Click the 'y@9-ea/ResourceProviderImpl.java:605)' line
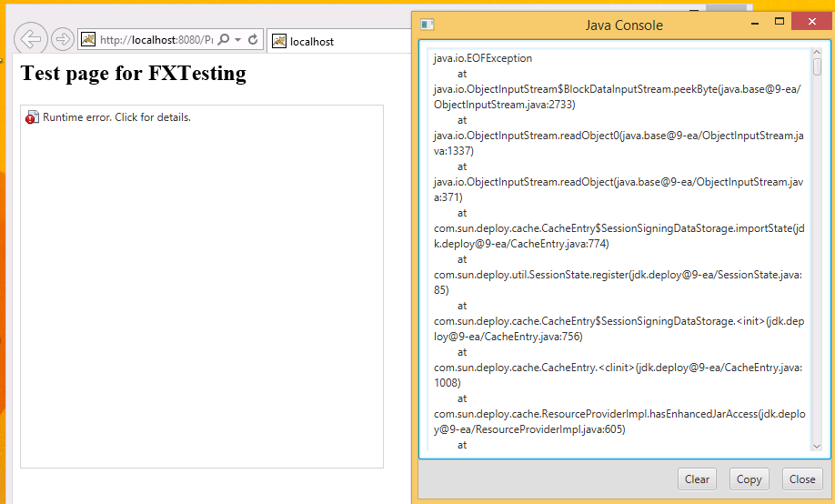The width and height of the screenshot is (835, 504). [x=529, y=428]
